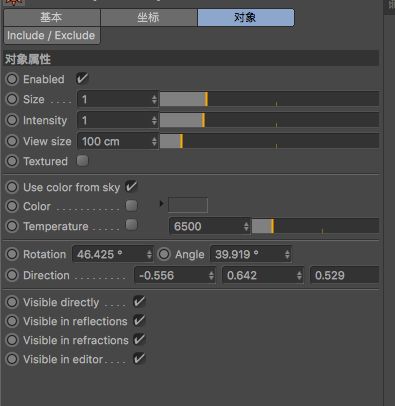The width and height of the screenshot is (395, 406).
Task: Click the Size stepper arrows
Action: [x=154, y=99]
